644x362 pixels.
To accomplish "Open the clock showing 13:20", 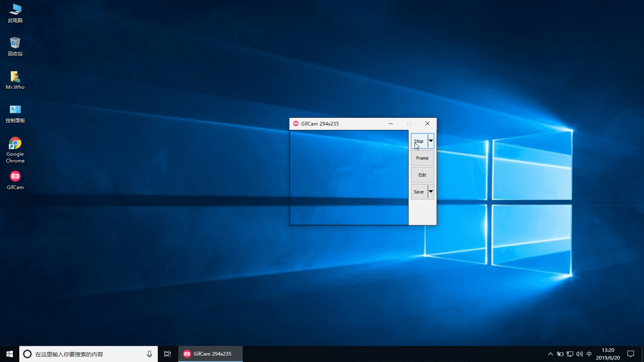I will pos(608,354).
